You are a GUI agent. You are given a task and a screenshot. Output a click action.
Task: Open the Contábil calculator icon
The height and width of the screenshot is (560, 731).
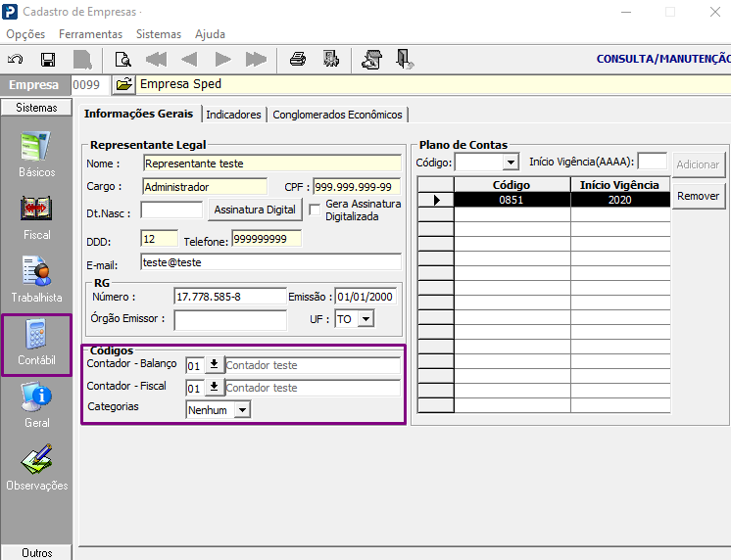point(36,343)
